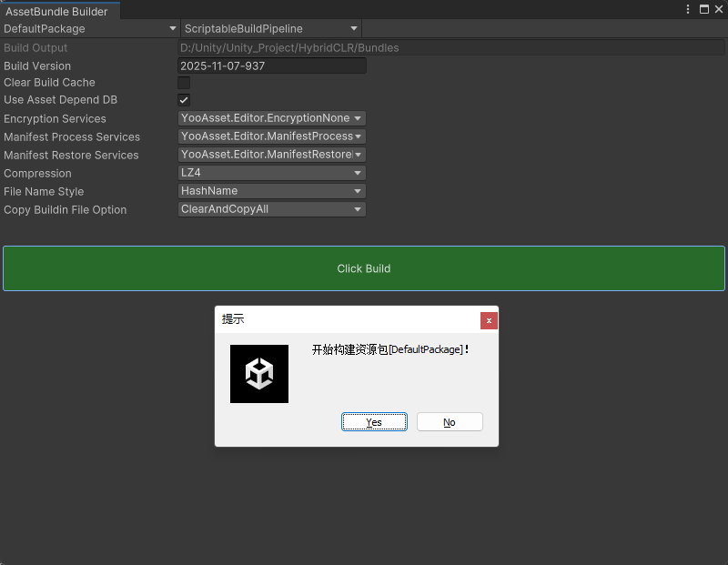The image size is (728, 565).
Task: Close the AssetBundle Builder panel
Action: coord(719,9)
